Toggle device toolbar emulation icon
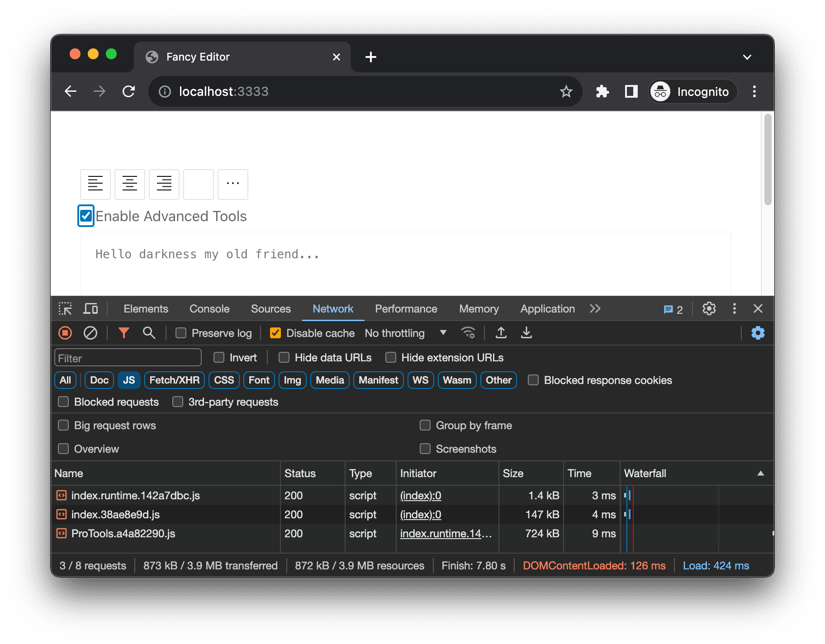 click(x=90, y=309)
